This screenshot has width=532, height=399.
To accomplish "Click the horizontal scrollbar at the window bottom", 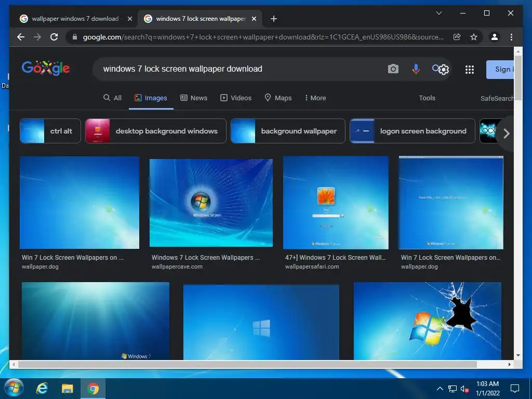I will point(248,364).
